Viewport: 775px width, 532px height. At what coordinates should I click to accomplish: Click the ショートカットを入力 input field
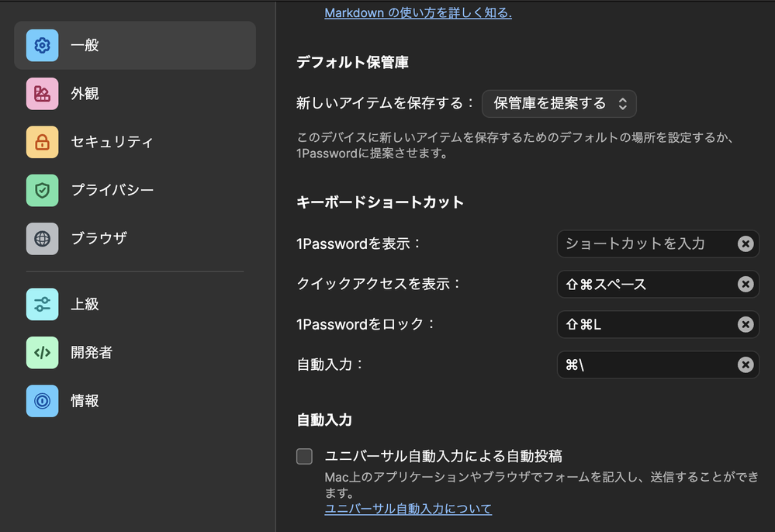pyautogui.click(x=644, y=244)
